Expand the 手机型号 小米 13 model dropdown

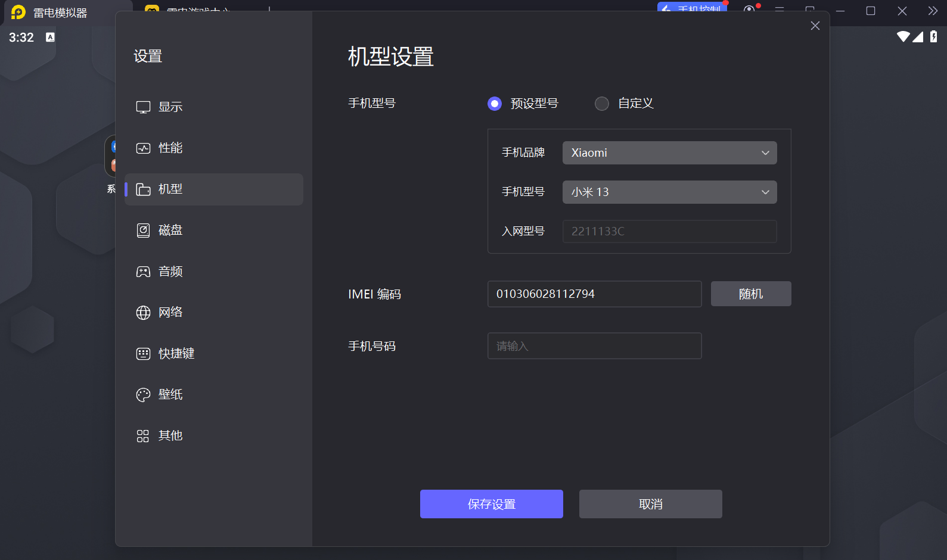click(669, 192)
